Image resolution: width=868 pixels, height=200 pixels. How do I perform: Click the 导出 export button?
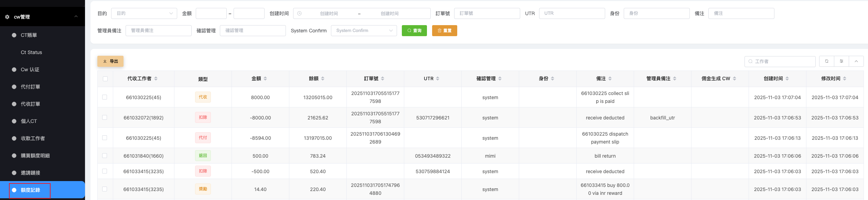[110, 61]
